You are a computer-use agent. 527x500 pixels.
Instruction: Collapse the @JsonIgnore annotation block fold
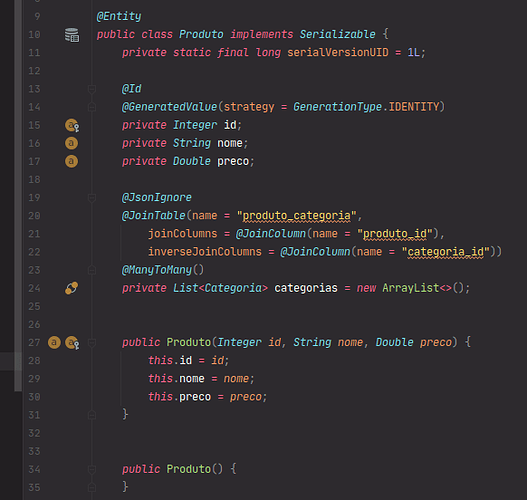tap(91, 198)
